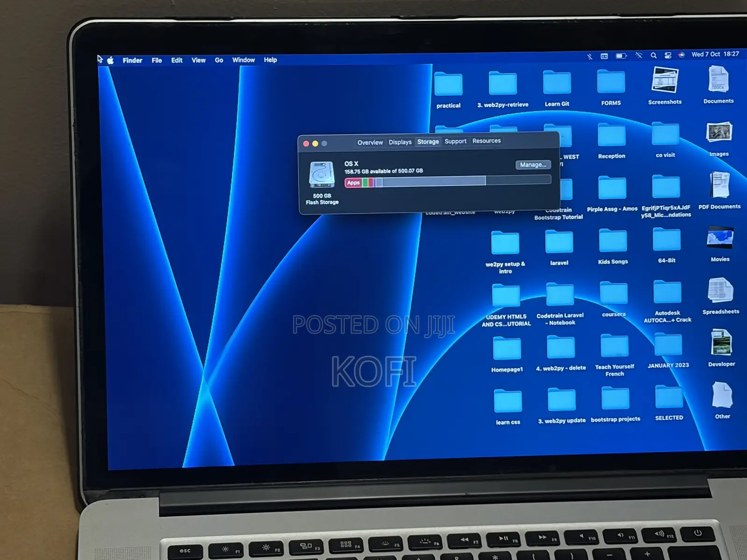This screenshot has width=747, height=560.
Task: Select the Learn Git folder
Action: [557, 83]
